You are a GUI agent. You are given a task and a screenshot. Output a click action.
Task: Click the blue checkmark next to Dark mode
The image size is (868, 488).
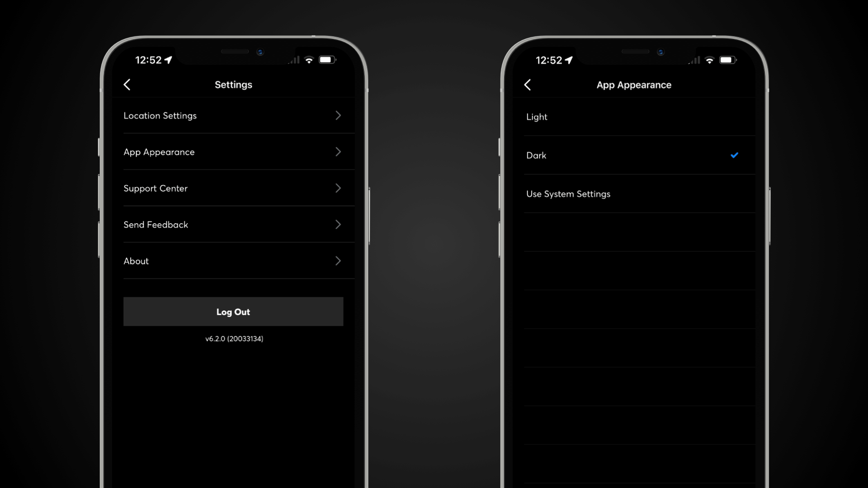pos(734,155)
